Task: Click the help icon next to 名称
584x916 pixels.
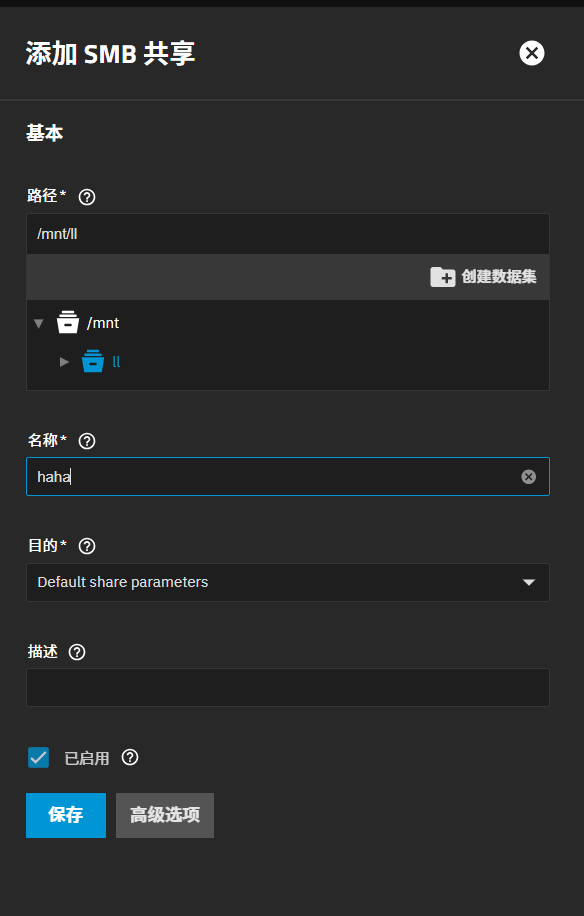Action: (87, 441)
